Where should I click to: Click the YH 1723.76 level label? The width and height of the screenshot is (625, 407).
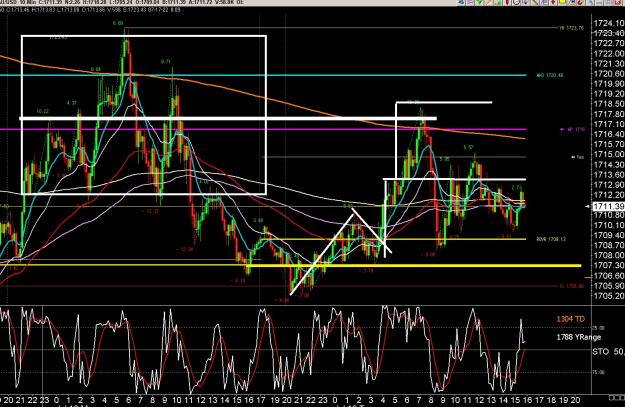[571, 28]
